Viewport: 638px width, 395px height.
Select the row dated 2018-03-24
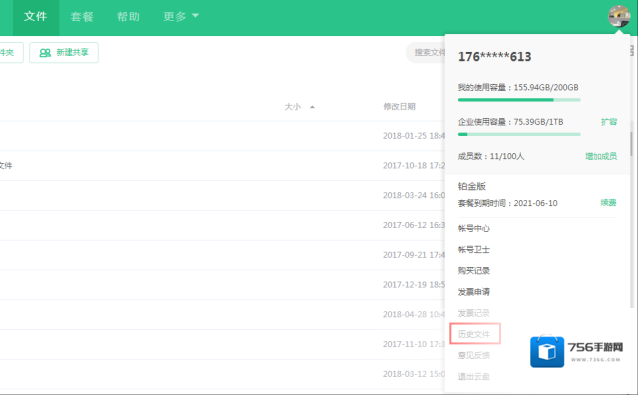click(222, 195)
